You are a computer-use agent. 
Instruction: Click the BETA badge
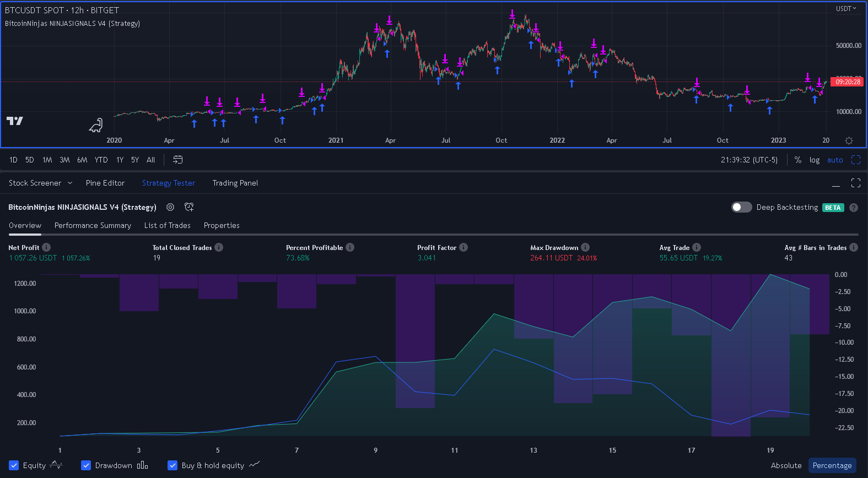(833, 208)
